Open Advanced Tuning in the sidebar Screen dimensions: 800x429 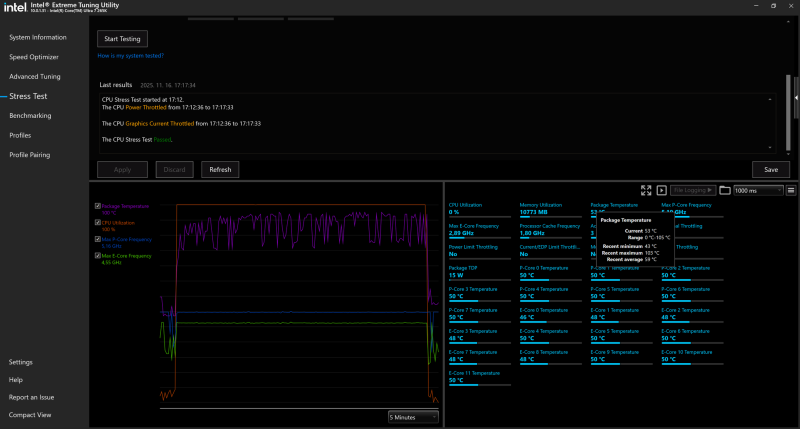click(x=35, y=76)
